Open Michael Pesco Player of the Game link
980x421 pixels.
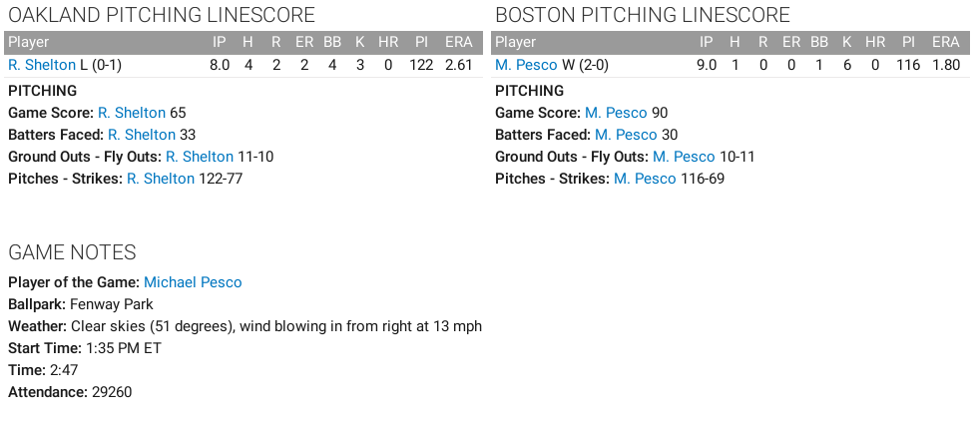click(x=193, y=282)
